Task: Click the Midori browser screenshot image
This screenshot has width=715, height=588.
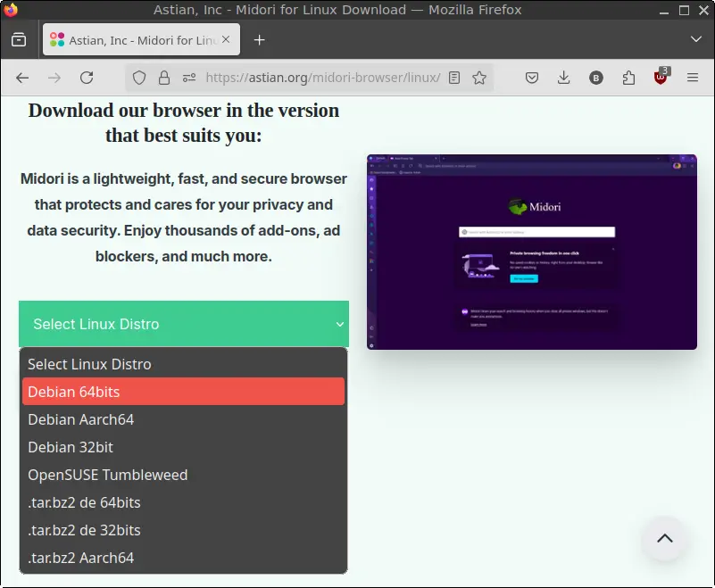Action: (x=532, y=253)
